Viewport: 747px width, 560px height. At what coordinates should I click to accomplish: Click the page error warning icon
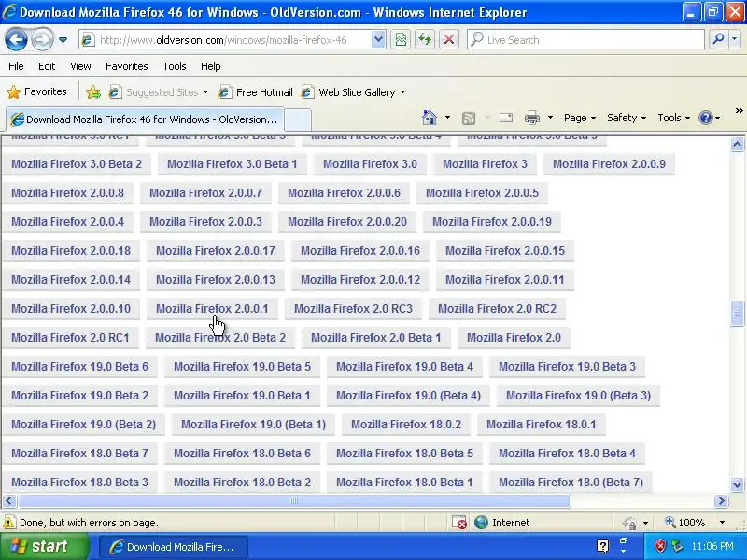(x=9, y=523)
